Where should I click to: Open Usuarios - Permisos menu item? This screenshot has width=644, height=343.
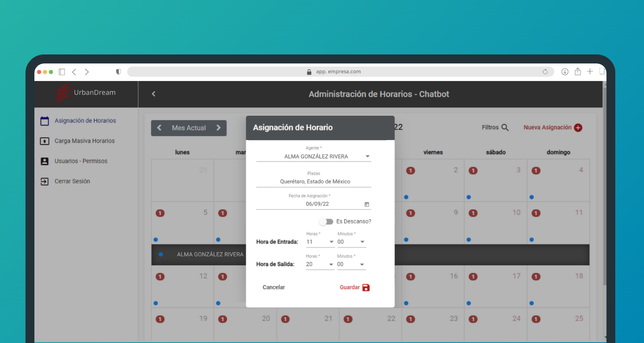81,161
